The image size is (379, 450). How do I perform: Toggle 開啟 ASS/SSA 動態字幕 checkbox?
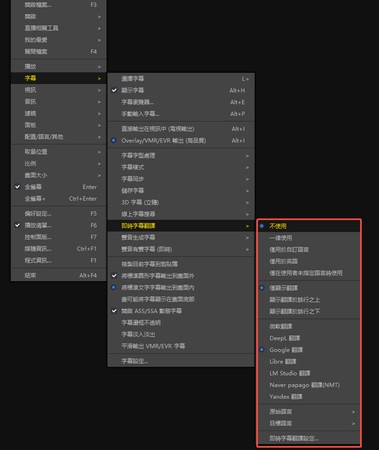(x=181, y=311)
